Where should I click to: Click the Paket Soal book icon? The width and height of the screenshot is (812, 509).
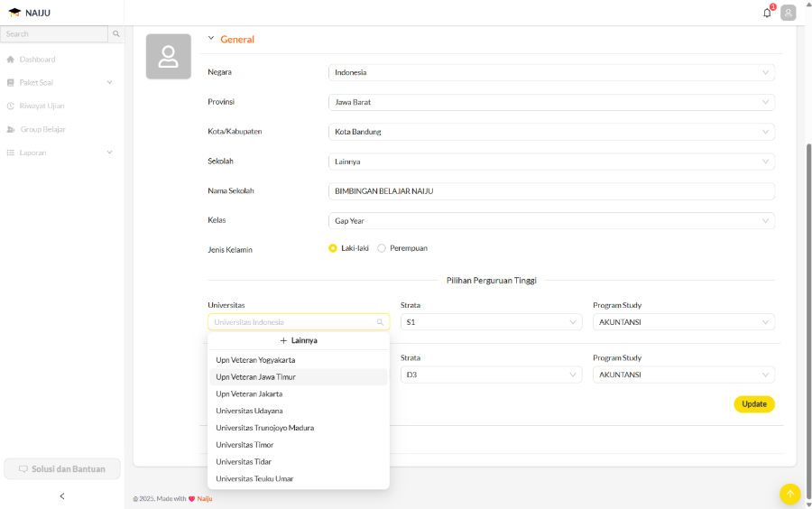tap(10, 82)
